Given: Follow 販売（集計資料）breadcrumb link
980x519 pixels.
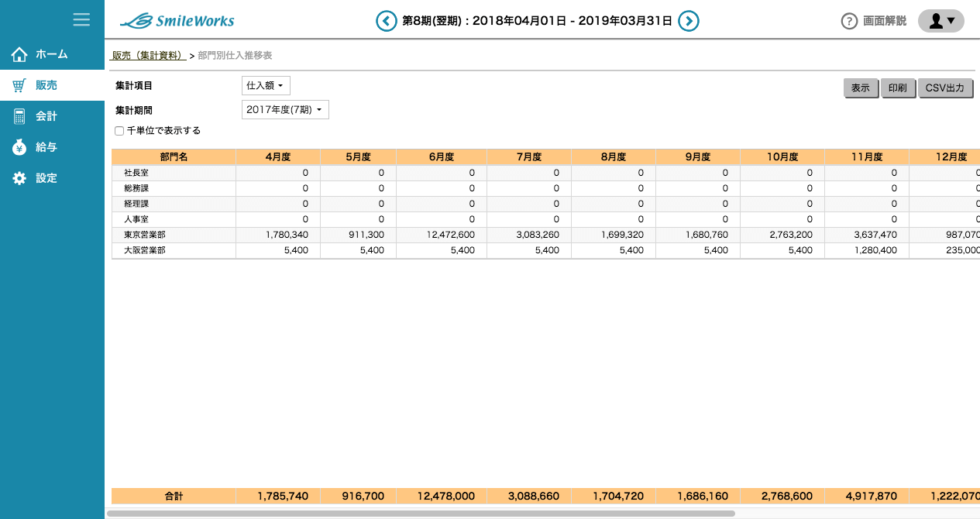Looking at the screenshot, I should click(x=149, y=56).
